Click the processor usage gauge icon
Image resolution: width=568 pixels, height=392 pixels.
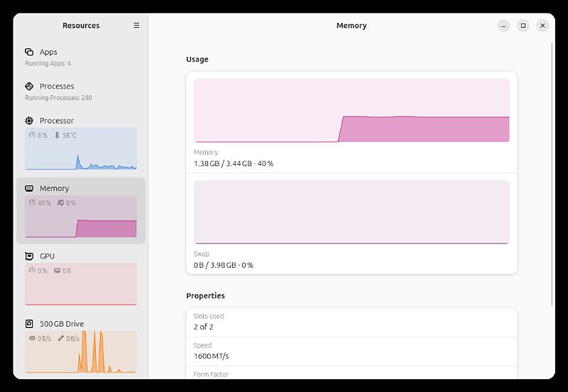[x=32, y=135]
